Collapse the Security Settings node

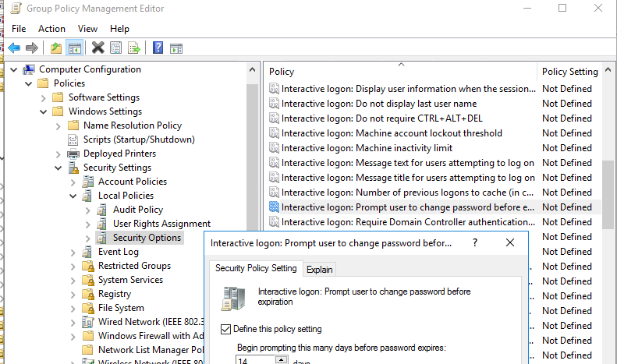[x=59, y=168]
